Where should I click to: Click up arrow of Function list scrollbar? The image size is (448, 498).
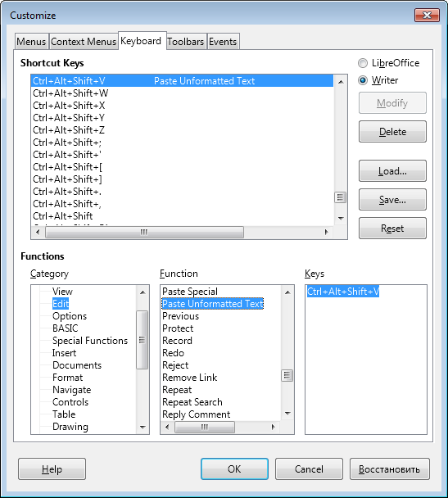(287, 292)
